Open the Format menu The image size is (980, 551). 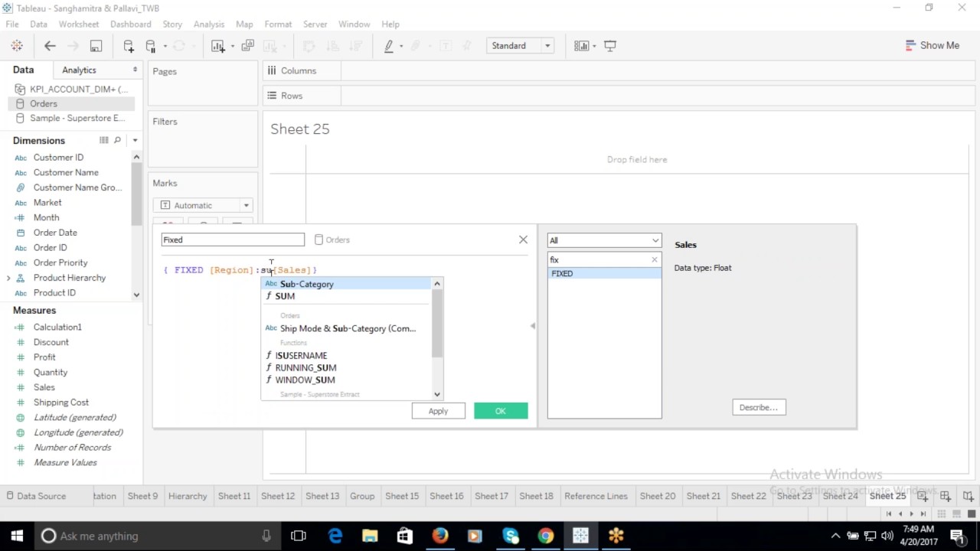pos(278,24)
